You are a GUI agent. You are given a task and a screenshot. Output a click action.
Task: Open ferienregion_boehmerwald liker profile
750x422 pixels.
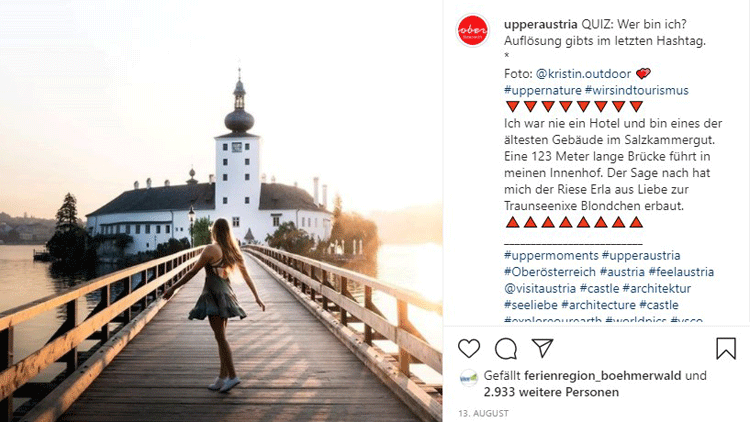pos(603,376)
